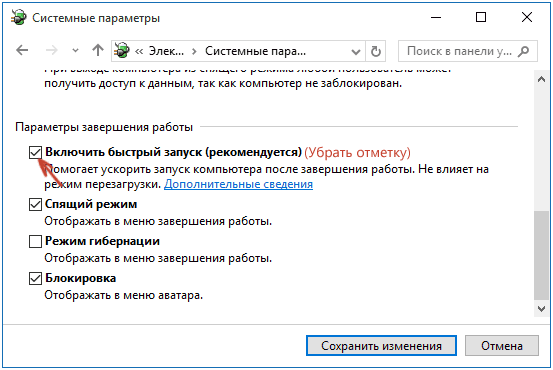Click the title bar battery icon
The height and width of the screenshot is (370, 553).
click(18, 17)
